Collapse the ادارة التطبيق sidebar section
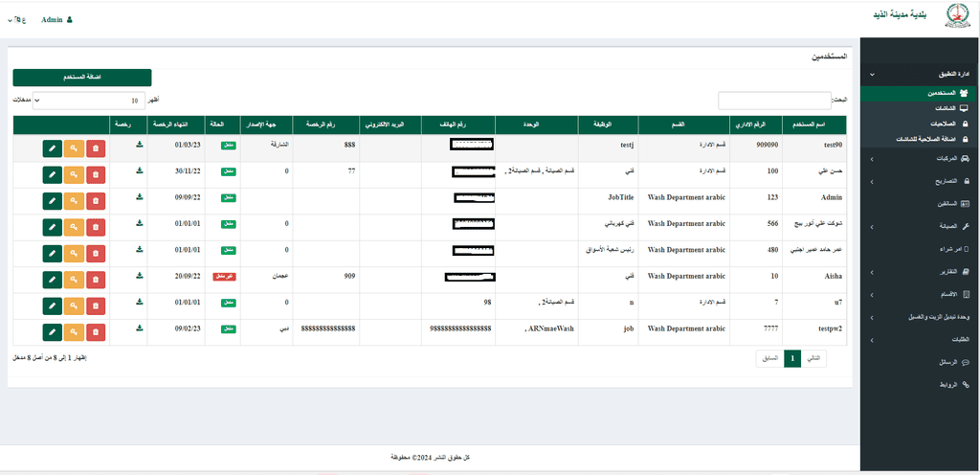The image size is (980, 475). 920,74
